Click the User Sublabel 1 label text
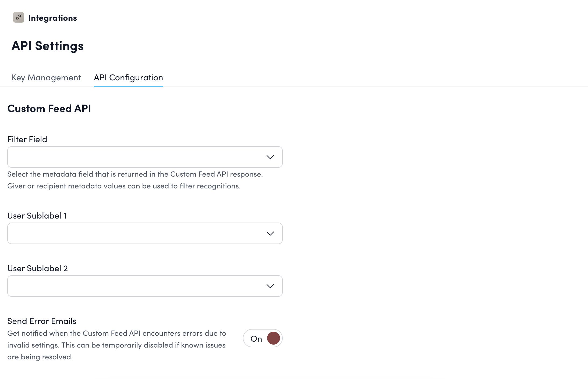 tap(37, 216)
